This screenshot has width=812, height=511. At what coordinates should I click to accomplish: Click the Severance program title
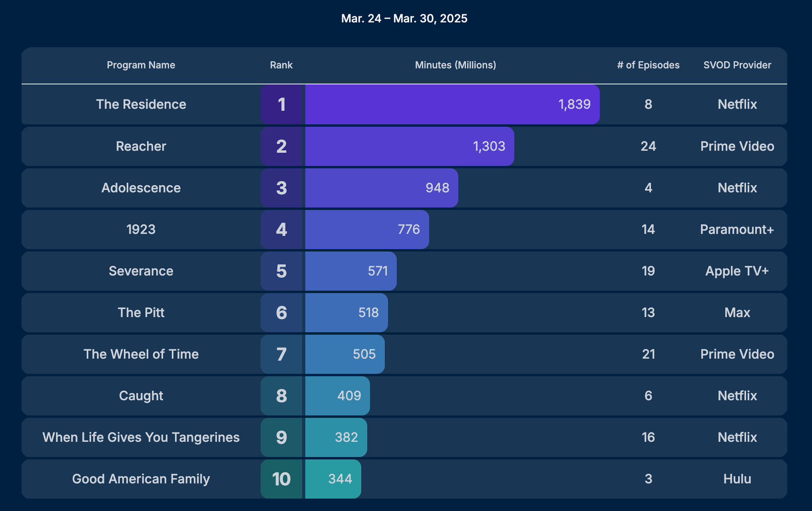click(141, 271)
